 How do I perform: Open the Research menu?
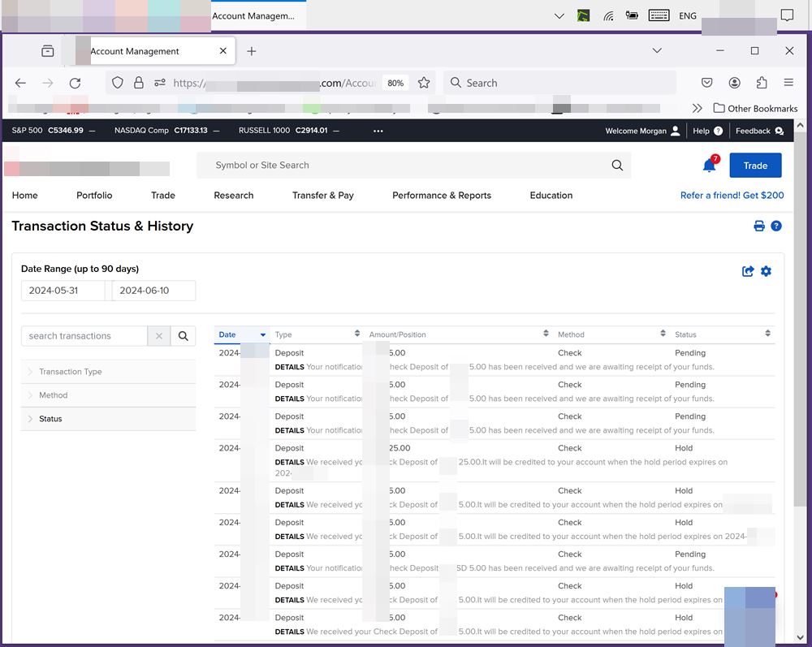234,195
